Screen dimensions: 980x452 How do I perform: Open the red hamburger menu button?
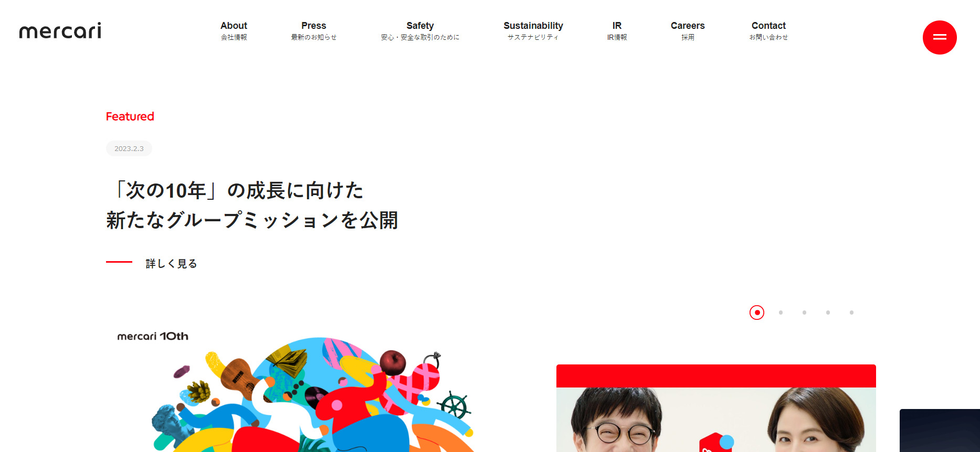click(940, 37)
